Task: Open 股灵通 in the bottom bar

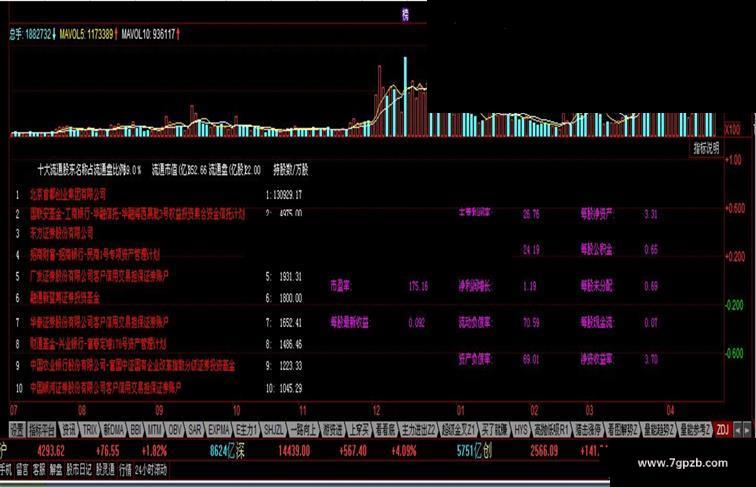Action: (105, 470)
